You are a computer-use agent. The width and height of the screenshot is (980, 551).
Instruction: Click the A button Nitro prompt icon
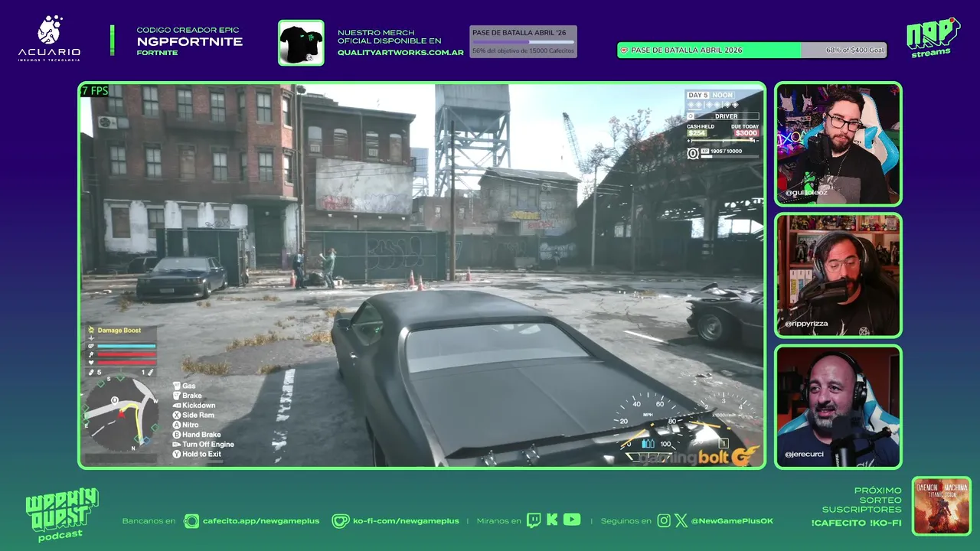click(177, 425)
